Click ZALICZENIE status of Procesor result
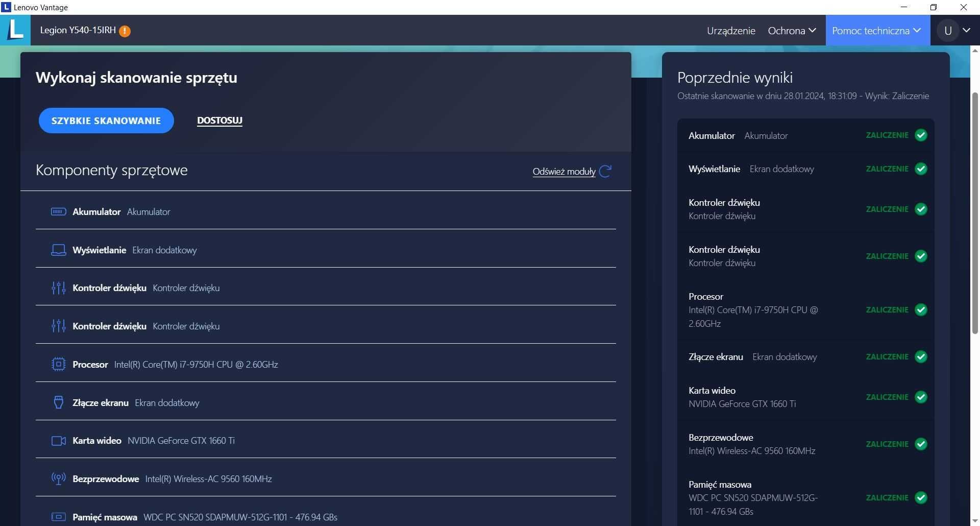Screen dimensions: 980x526 [887, 310]
